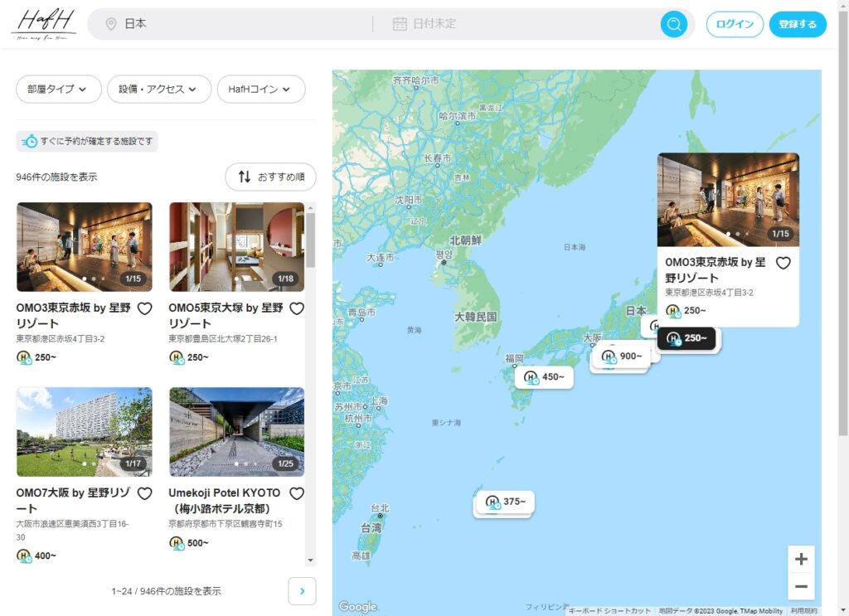
Task: Favorite OMO5東京大塚 with heart icon
Action: pos(297,308)
